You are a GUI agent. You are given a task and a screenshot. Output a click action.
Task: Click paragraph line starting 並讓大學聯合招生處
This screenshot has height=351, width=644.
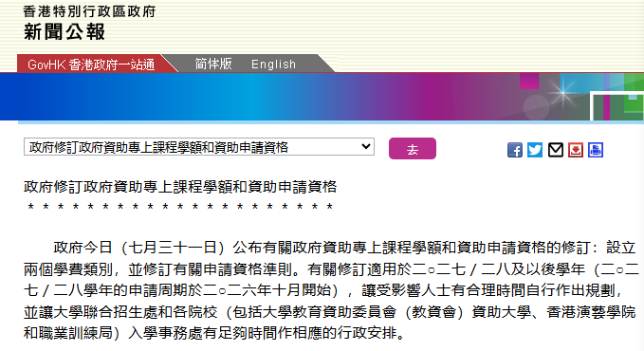pyautogui.click(x=330, y=312)
